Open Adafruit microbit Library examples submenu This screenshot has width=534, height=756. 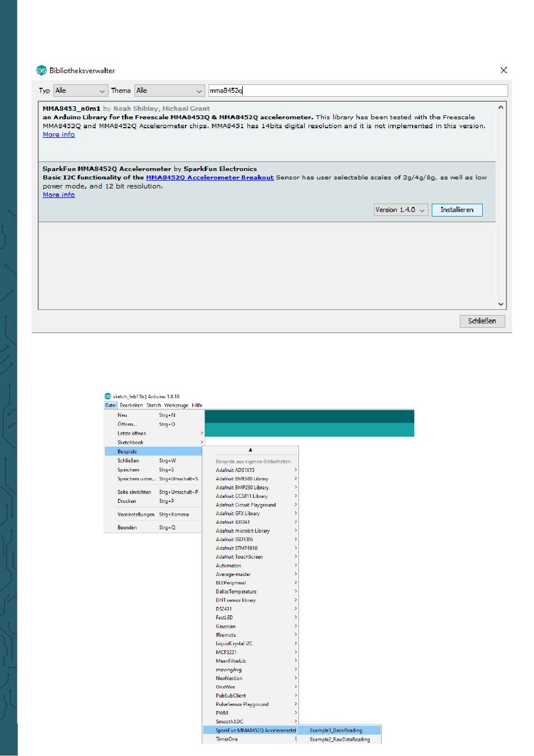(x=251, y=531)
